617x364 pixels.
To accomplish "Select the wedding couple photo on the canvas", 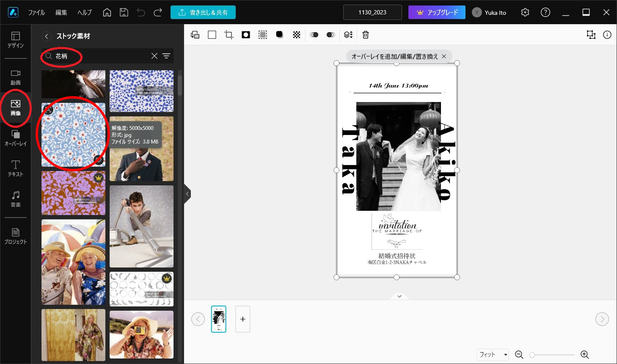I will [398, 156].
